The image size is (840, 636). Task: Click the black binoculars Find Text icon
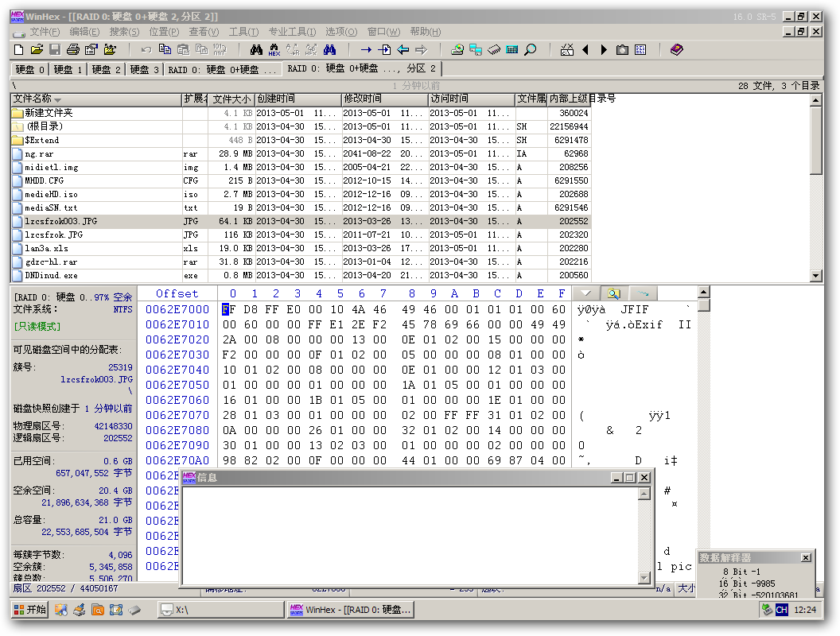click(257, 50)
